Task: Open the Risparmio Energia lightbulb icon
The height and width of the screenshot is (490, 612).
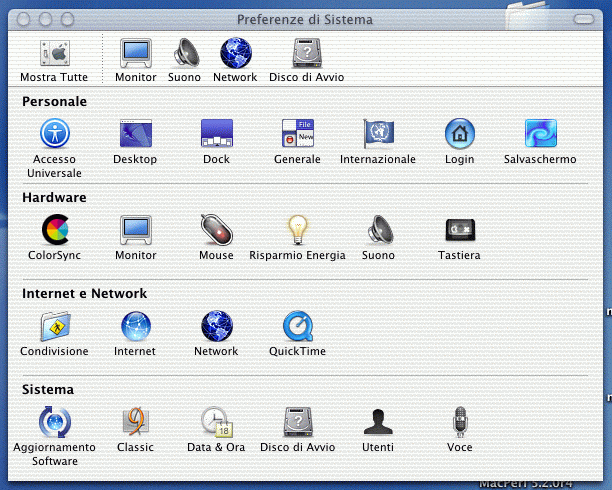Action: (298, 230)
